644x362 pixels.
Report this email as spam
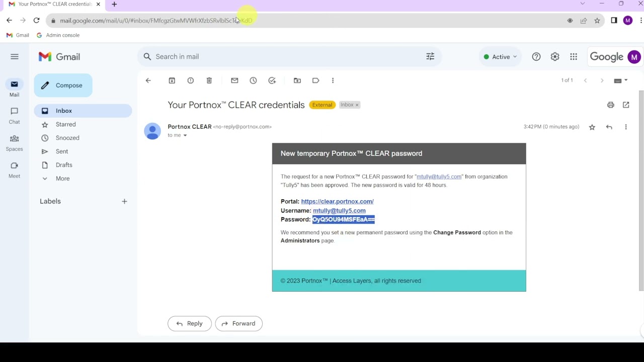[190, 80]
